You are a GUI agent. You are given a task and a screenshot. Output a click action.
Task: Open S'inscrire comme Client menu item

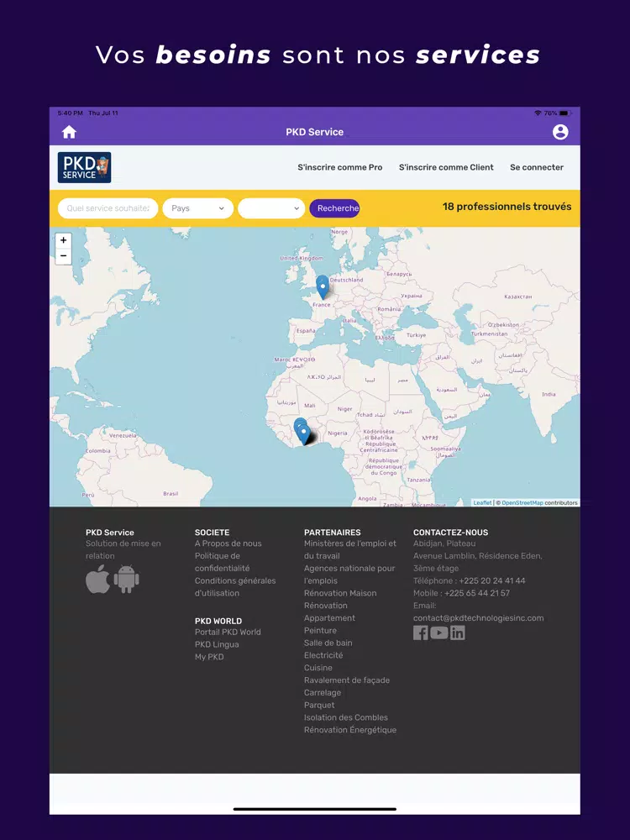446,167
